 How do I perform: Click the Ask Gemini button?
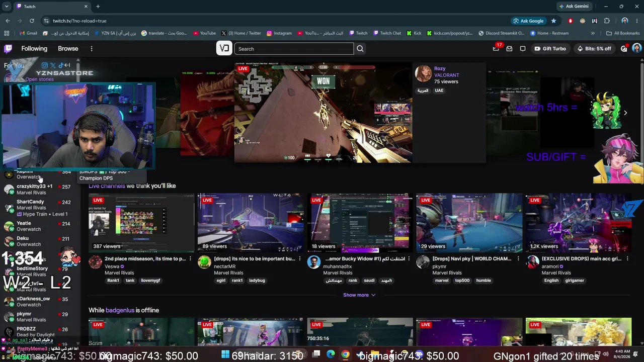pos(574,7)
